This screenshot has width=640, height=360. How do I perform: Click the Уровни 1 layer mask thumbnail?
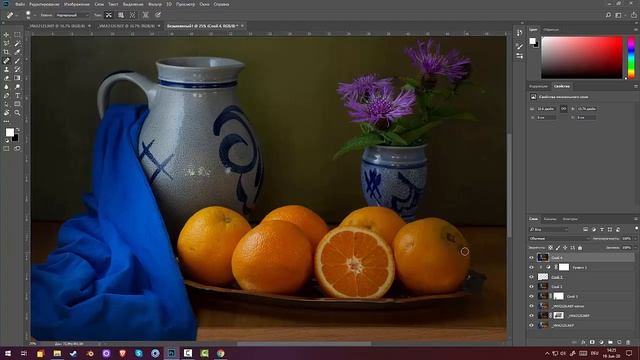pos(564,267)
